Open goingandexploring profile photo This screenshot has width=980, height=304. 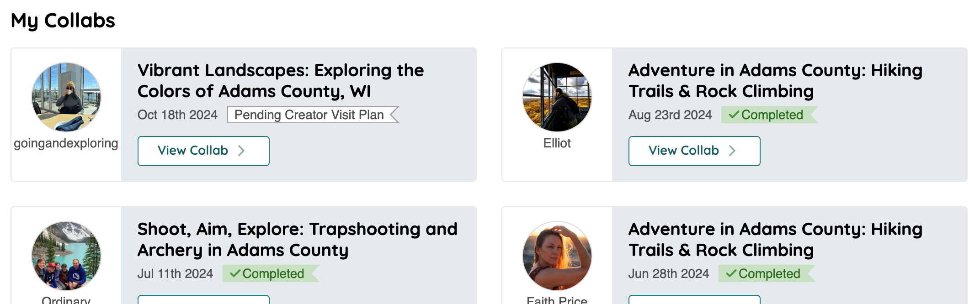tap(66, 97)
